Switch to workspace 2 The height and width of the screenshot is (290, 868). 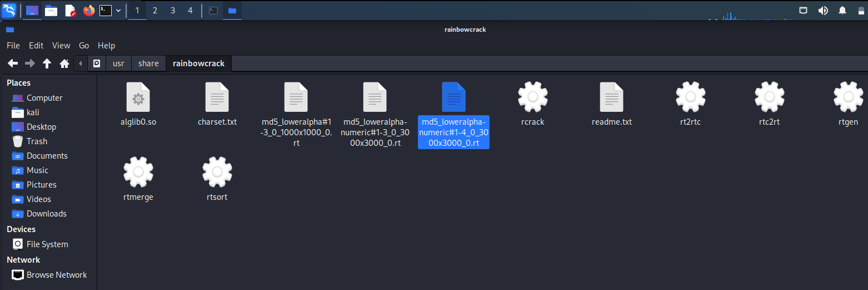[x=155, y=11]
